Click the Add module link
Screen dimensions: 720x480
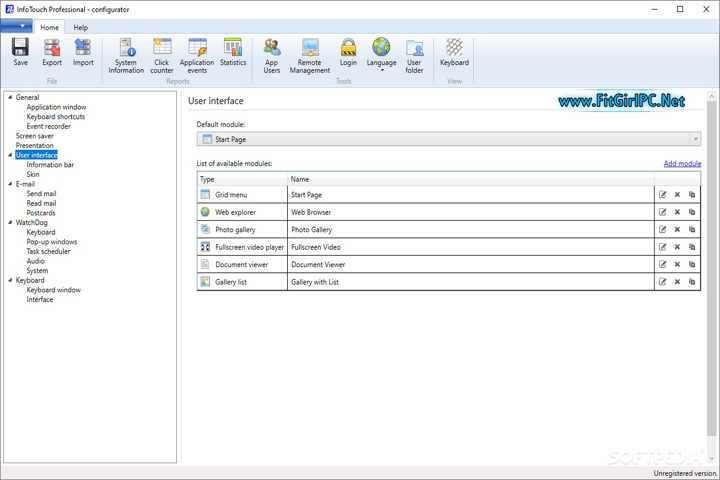(x=682, y=163)
